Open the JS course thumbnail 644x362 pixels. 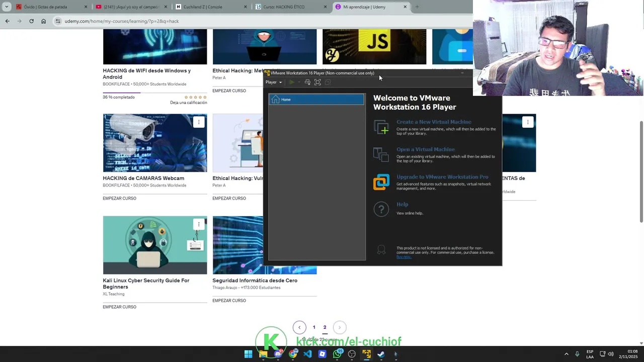374,46
